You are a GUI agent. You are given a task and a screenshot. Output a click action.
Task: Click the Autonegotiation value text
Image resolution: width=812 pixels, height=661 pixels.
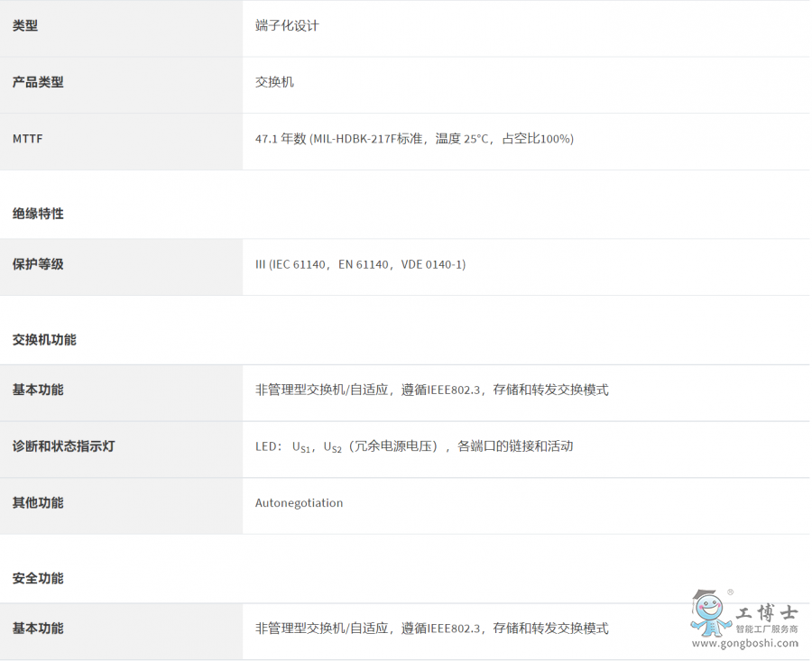(299, 503)
